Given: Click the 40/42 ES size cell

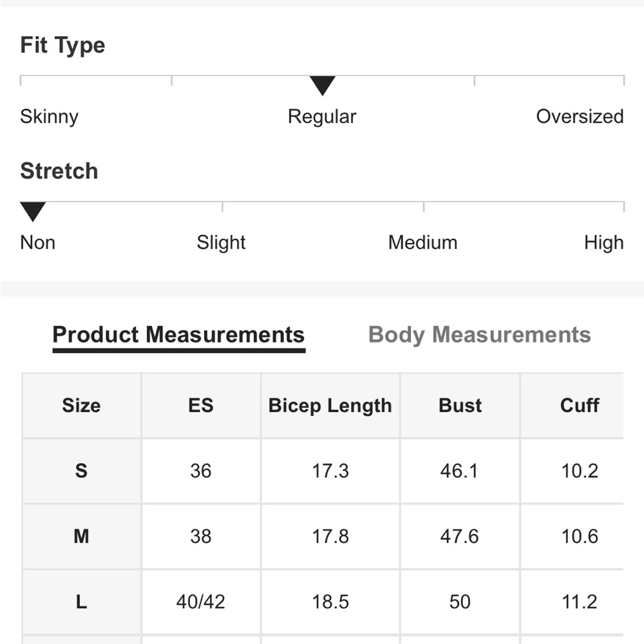Looking at the screenshot, I should [201, 602].
